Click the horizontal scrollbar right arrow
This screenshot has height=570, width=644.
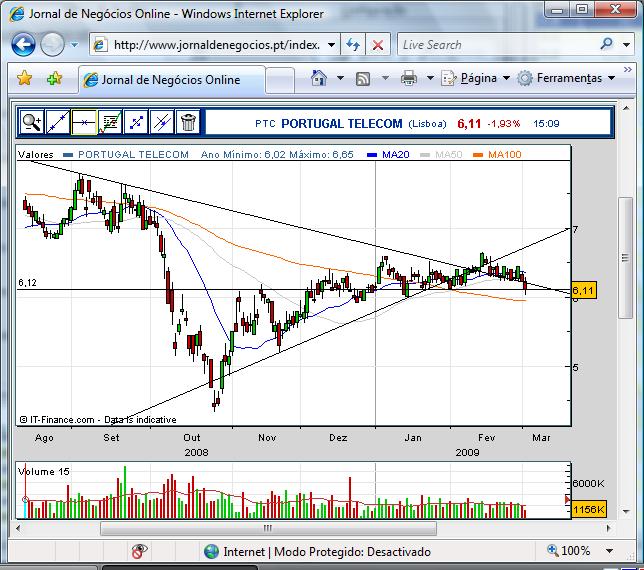coord(608,528)
